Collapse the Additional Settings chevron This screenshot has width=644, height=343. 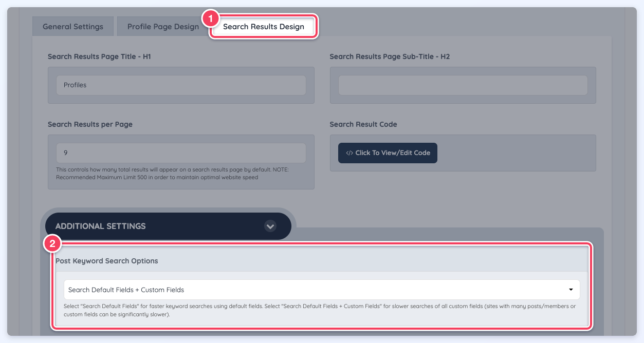click(270, 226)
